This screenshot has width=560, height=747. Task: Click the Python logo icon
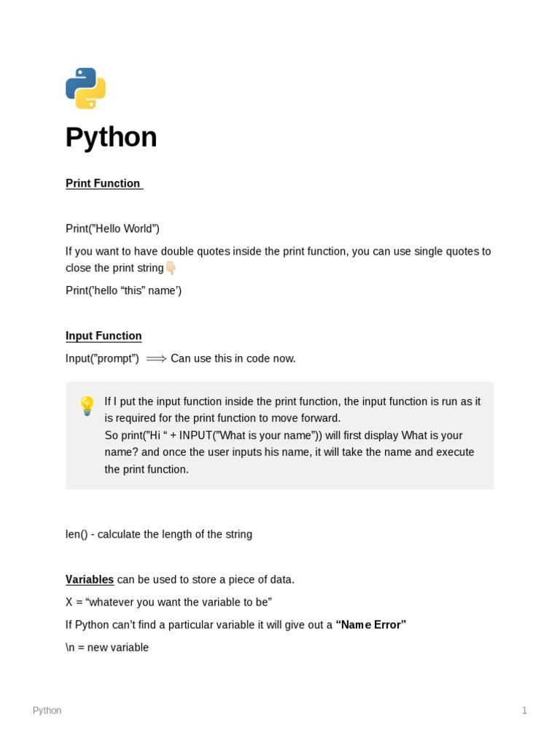click(x=86, y=88)
